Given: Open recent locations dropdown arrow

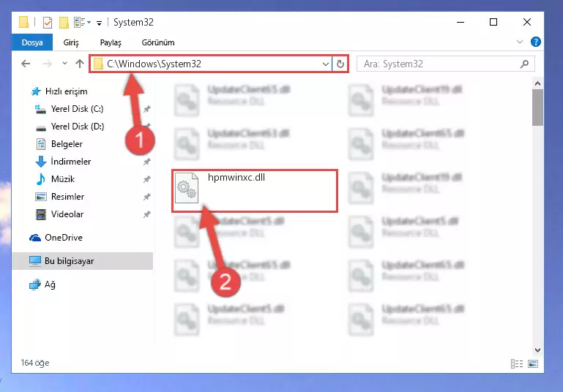Looking at the screenshot, I should pos(64,64).
